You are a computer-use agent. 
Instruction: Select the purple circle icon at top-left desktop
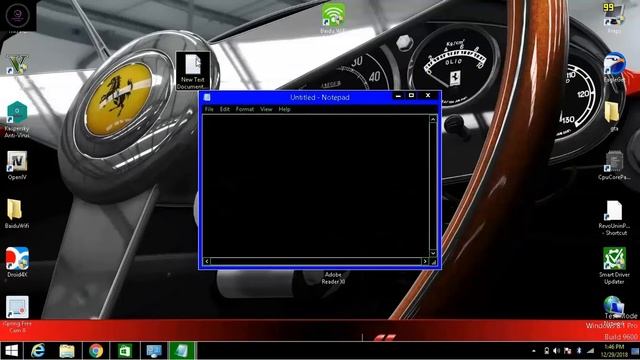coord(18,15)
